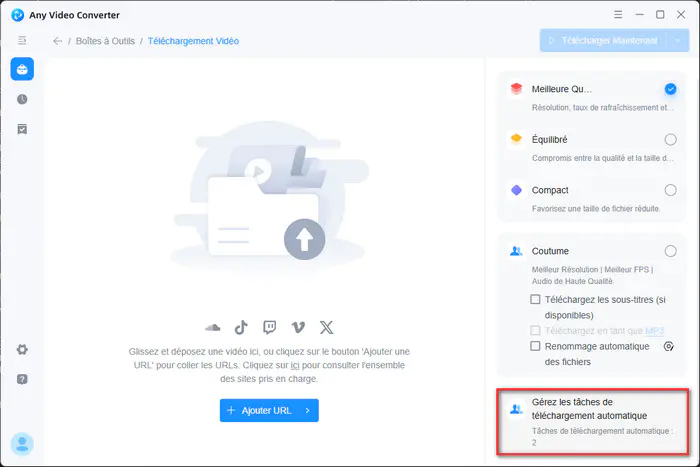This screenshot has width=700, height=467.
Task: Click the MP3 format link
Action: pos(654,331)
